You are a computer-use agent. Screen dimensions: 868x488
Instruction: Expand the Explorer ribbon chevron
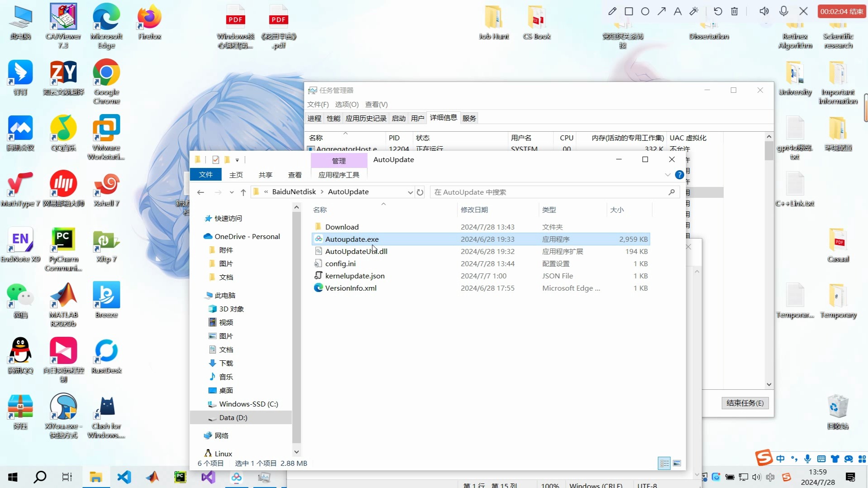pyautogui.click(x=667, y=175)
